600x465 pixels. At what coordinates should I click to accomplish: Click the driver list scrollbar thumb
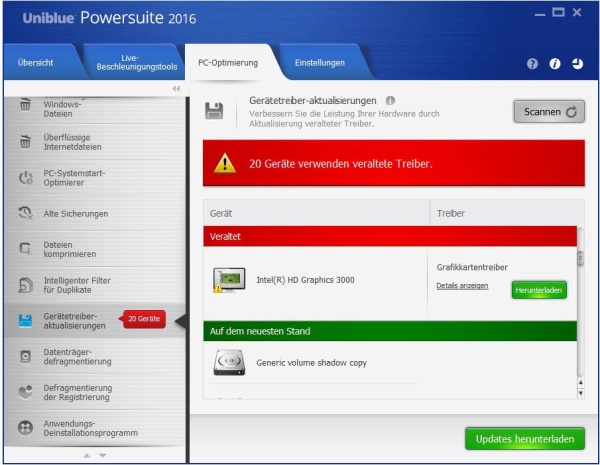580,258
